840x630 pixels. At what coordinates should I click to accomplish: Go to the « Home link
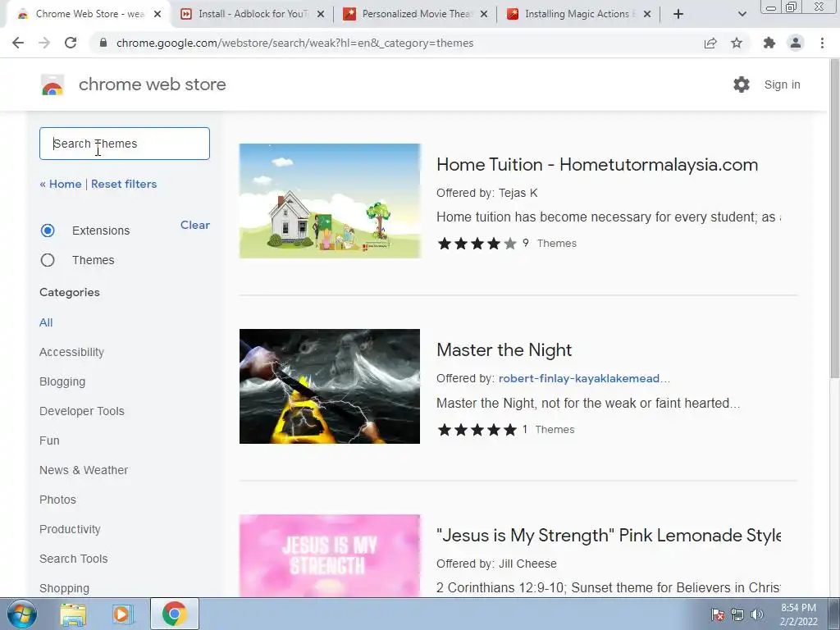click(61, 184)
